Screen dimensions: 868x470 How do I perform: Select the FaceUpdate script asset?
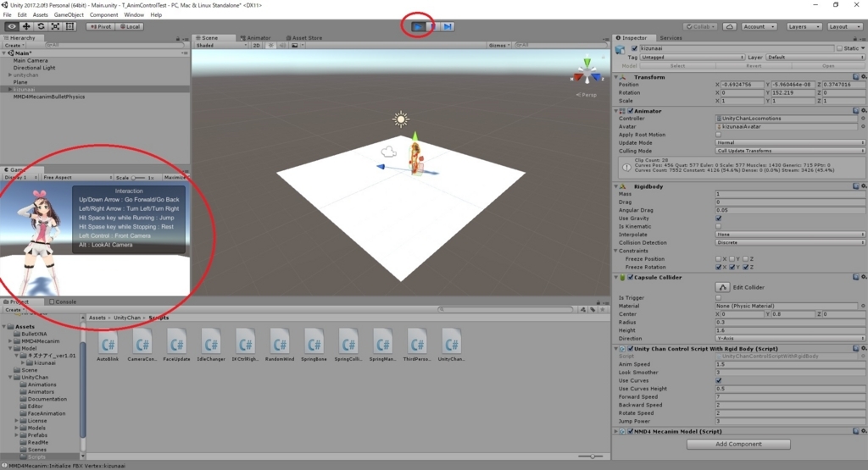(176, 346)
